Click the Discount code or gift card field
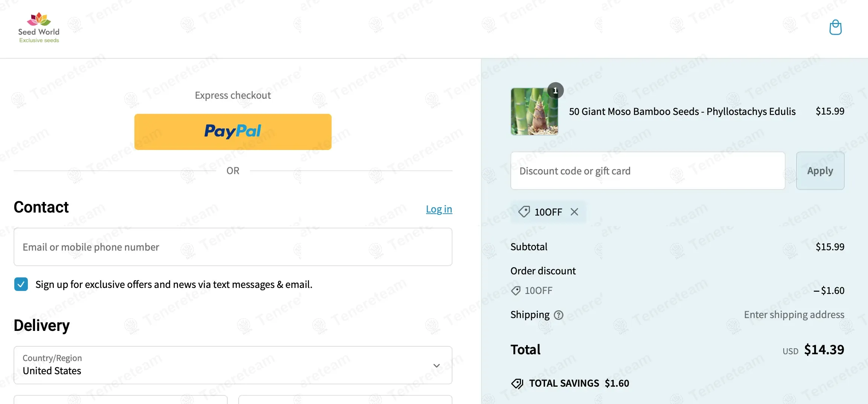 click(x=648, y=171)
